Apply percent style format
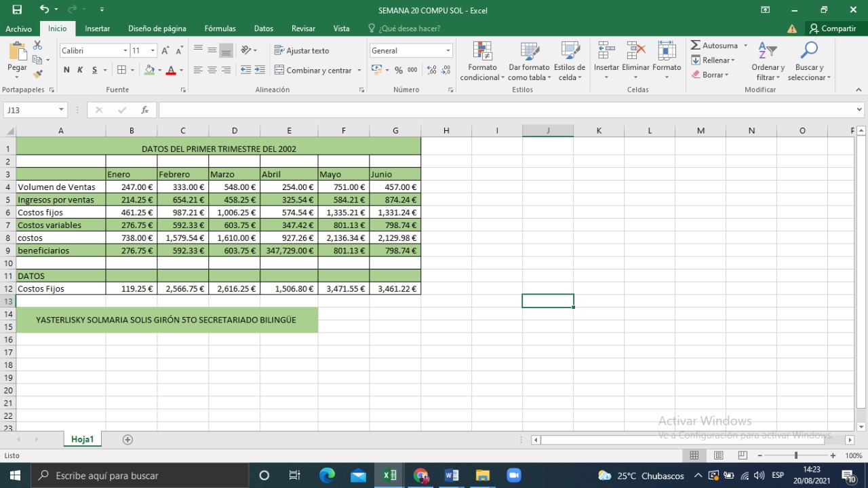The width and height of the screenshot is (868, 488). pos(399,70)
